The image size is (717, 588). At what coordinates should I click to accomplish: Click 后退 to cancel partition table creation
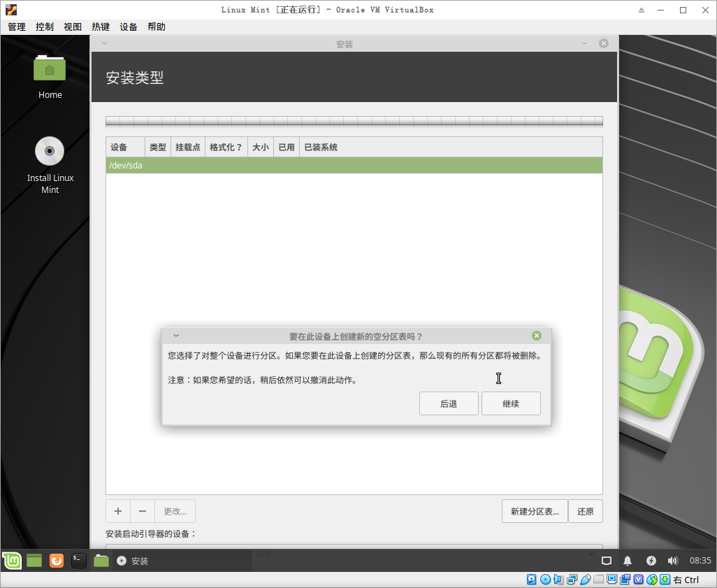click(x=449, y=403)
